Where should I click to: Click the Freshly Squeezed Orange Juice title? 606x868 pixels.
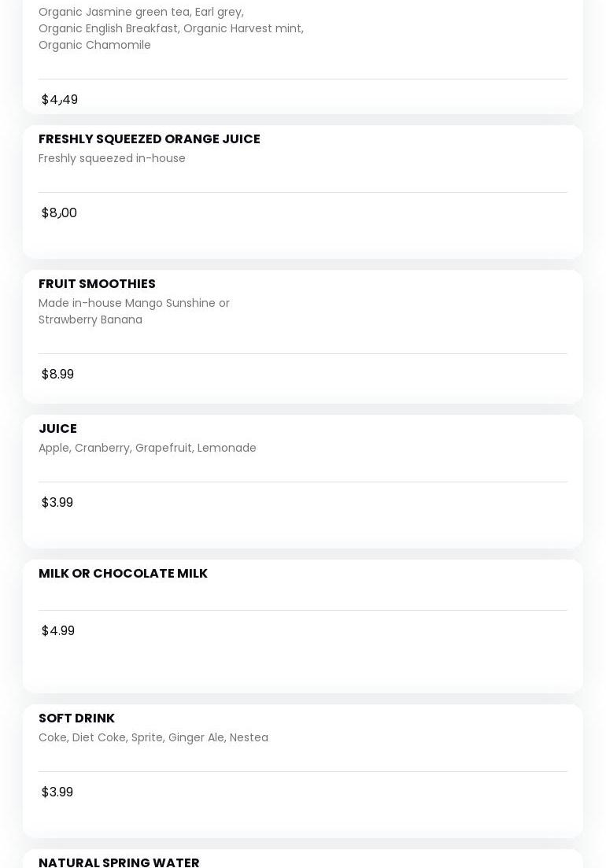click(x=149, y=139)
